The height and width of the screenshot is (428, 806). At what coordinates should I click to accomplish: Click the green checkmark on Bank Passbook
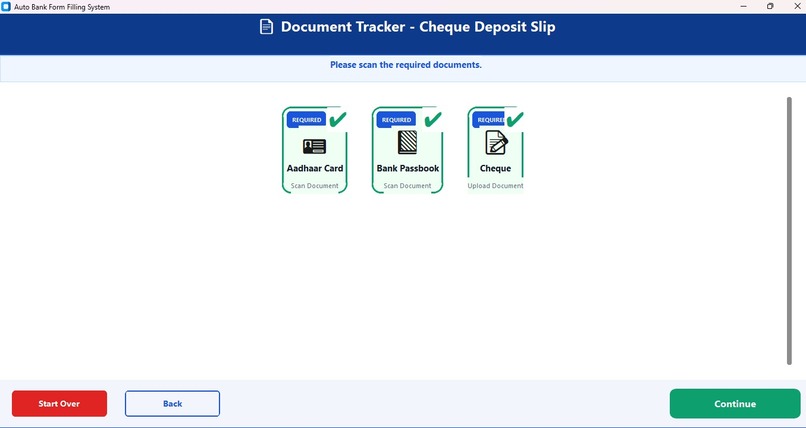coord(433,119)
